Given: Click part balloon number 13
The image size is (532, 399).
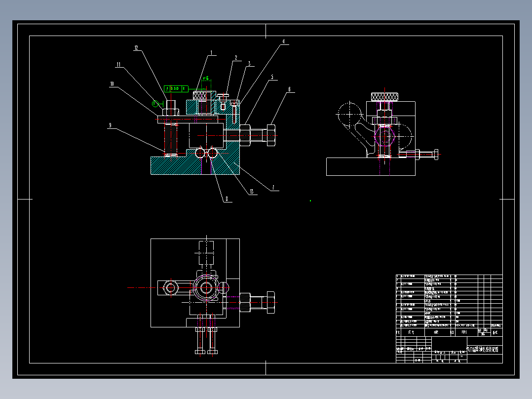Looking at the screenshot, I should tap(251, 192).
